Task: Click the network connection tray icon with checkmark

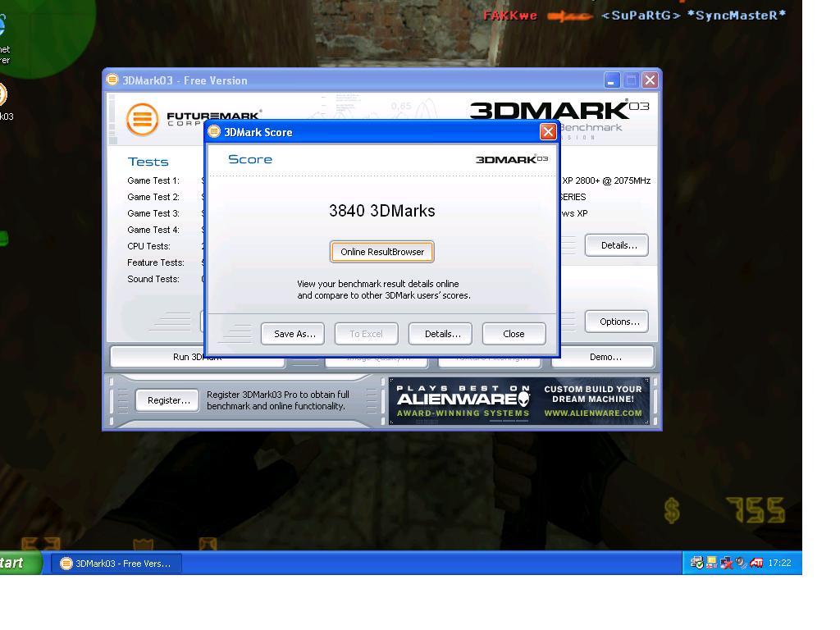Action: pos(696,563)
